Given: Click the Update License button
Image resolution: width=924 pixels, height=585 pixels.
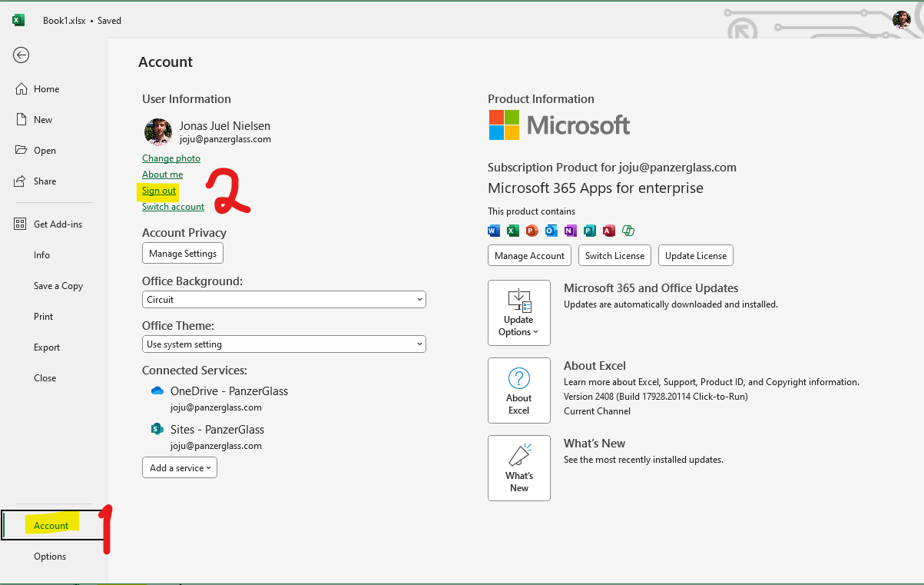Looking at the screenshot, I should point(696,255).
